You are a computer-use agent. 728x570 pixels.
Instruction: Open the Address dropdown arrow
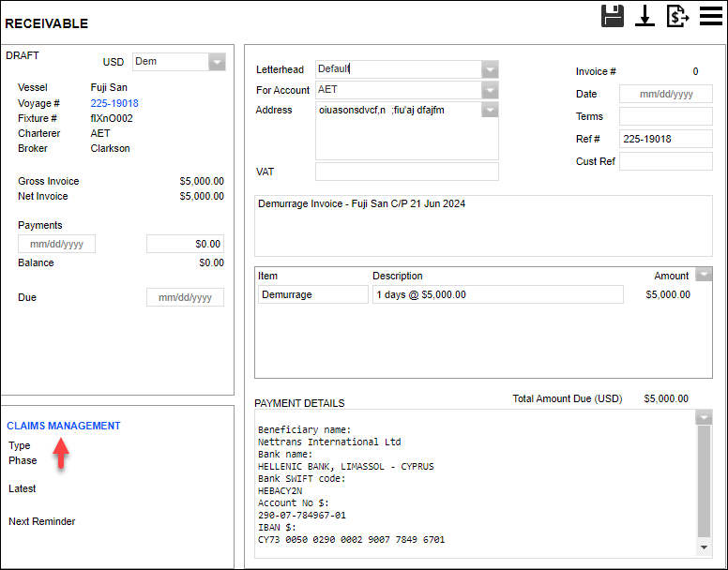(490, 111)
